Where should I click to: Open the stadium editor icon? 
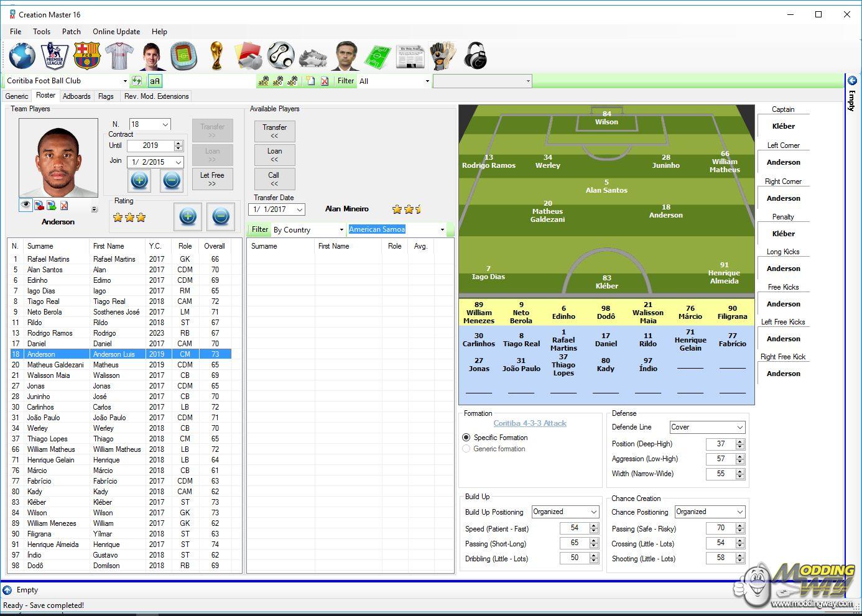coord(183,55)
